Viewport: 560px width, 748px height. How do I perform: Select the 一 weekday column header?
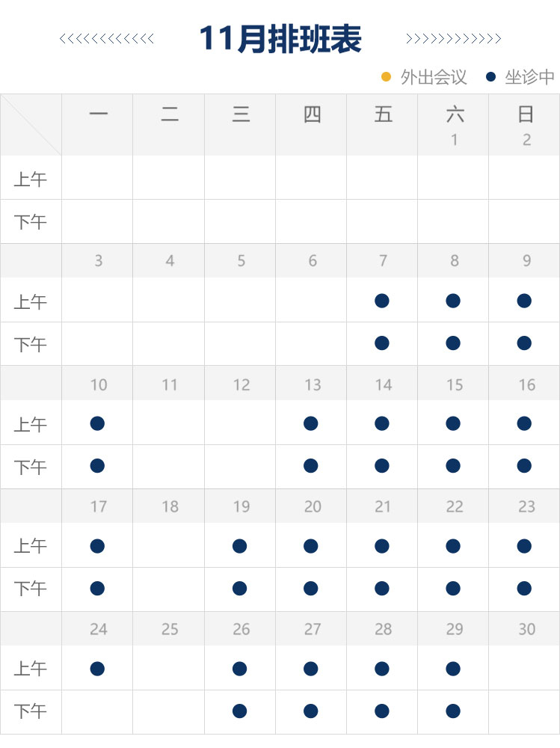(x=98, y=114)
